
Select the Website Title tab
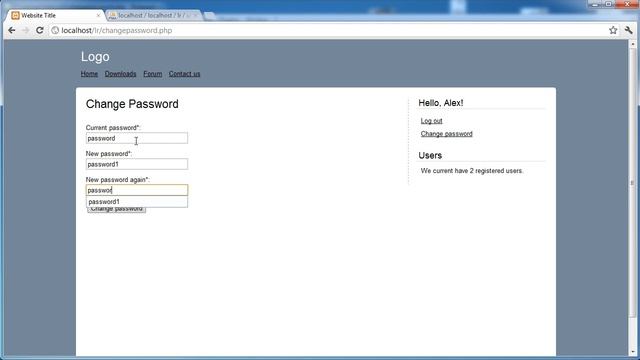pos(55,16)
